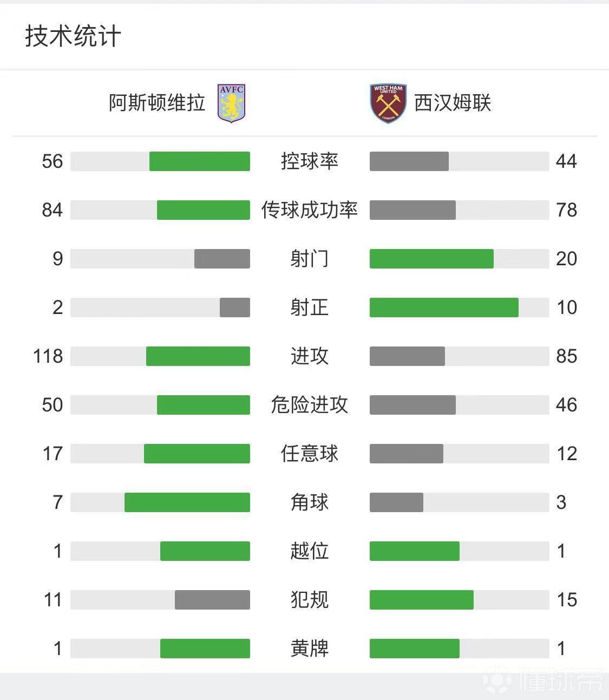Click West Ham's 犯规 green bar
This screenshot has height=700, width=609.
[422, 600]
